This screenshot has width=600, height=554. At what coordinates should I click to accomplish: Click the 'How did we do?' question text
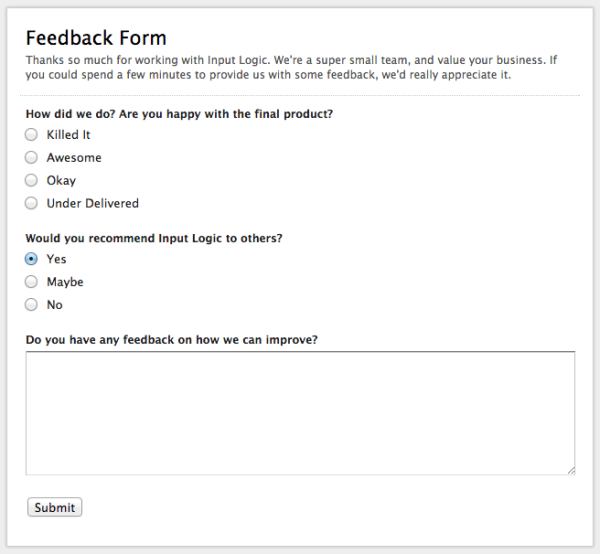(179, 114)
